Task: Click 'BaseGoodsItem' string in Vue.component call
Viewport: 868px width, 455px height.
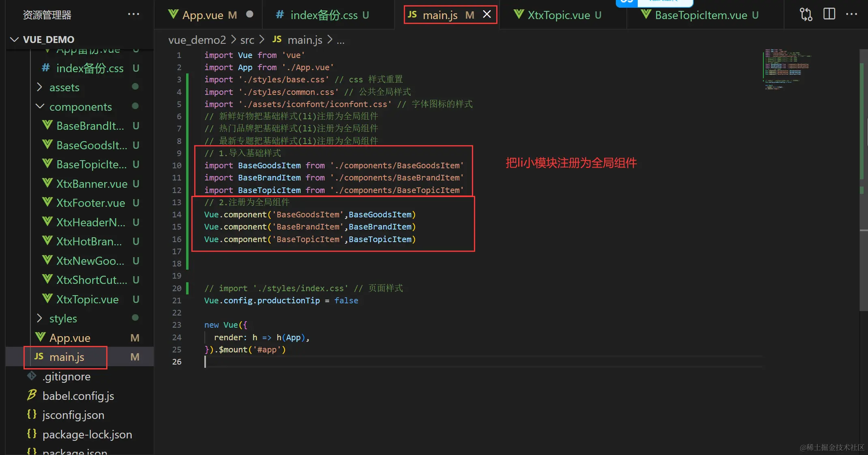Action: pos(308,215)
